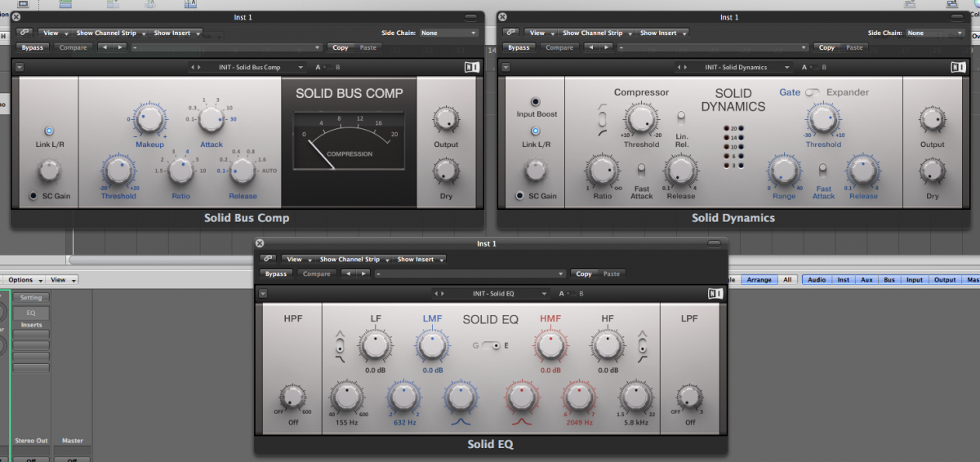Screen dimensions: 980x462
Task: Go to next preset in Solid Dynamics header
Action: tap(685, 67)
